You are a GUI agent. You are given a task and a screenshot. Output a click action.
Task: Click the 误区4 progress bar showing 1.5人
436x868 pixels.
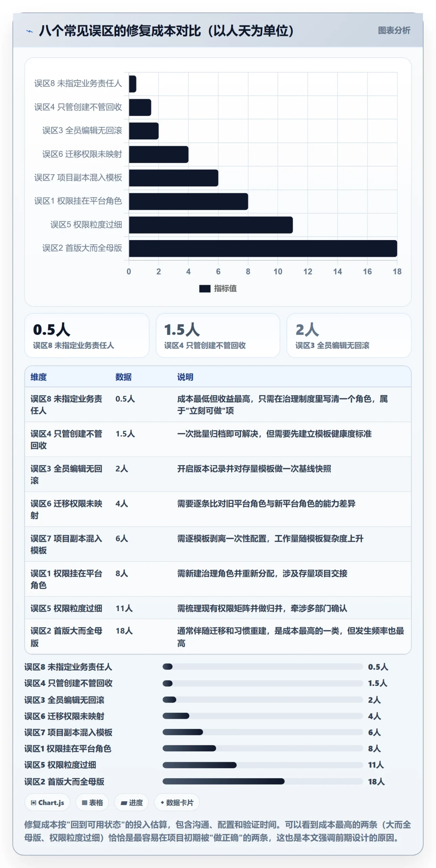pos(263,683)
